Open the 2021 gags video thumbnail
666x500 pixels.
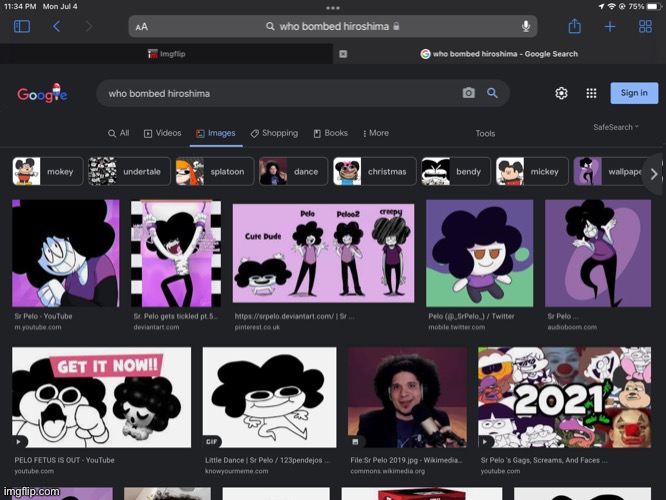pyautogui.click(x=564, y=397)
